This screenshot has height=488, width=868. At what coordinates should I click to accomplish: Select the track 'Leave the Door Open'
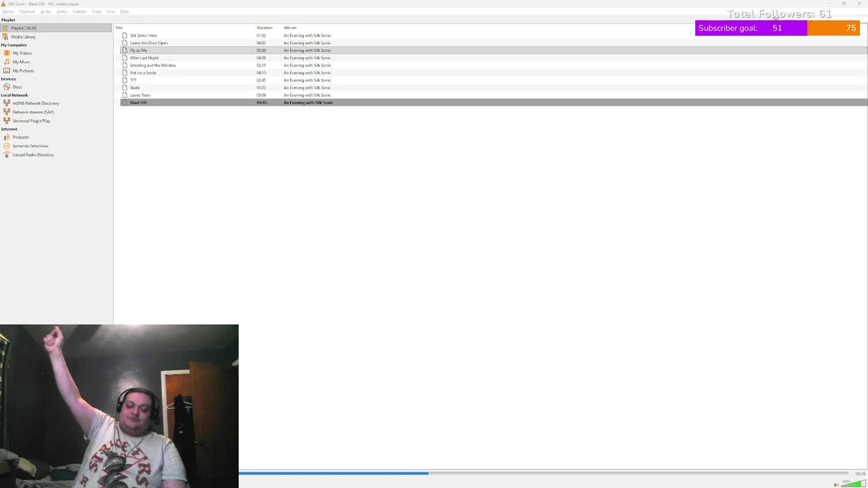(494, 43)
